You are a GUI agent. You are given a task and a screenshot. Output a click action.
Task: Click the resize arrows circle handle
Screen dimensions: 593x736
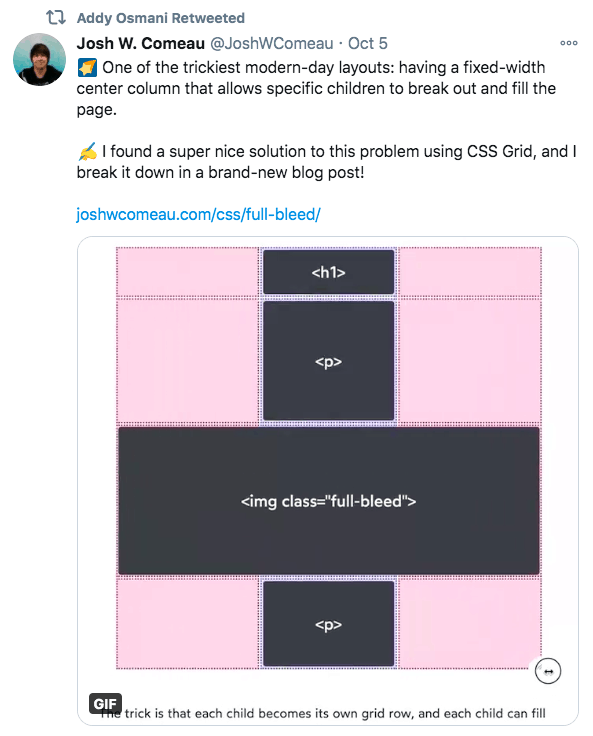pos(548,671)
